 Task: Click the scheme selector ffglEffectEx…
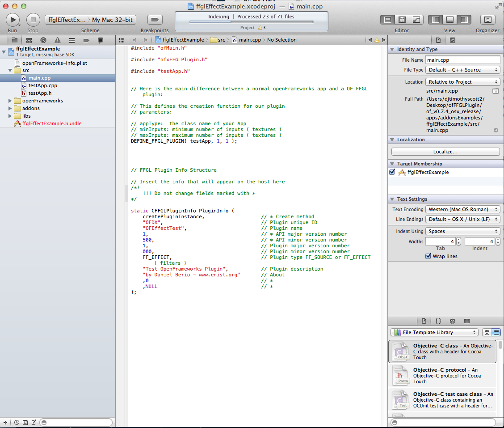(x=67, y=20)
